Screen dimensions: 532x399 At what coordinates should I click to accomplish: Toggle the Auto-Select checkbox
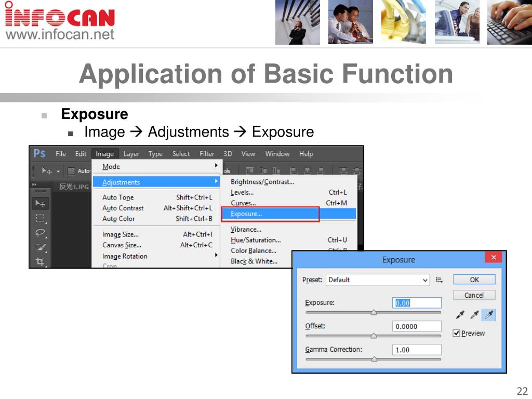71,171
